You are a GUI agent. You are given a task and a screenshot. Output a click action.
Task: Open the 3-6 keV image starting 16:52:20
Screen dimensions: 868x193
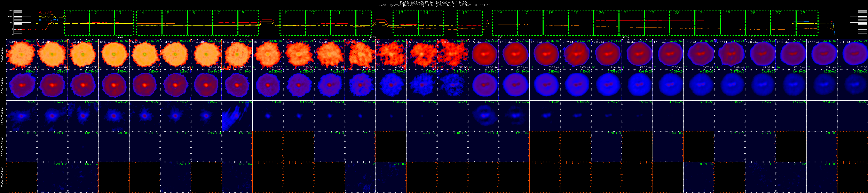[x=299, y=54]
